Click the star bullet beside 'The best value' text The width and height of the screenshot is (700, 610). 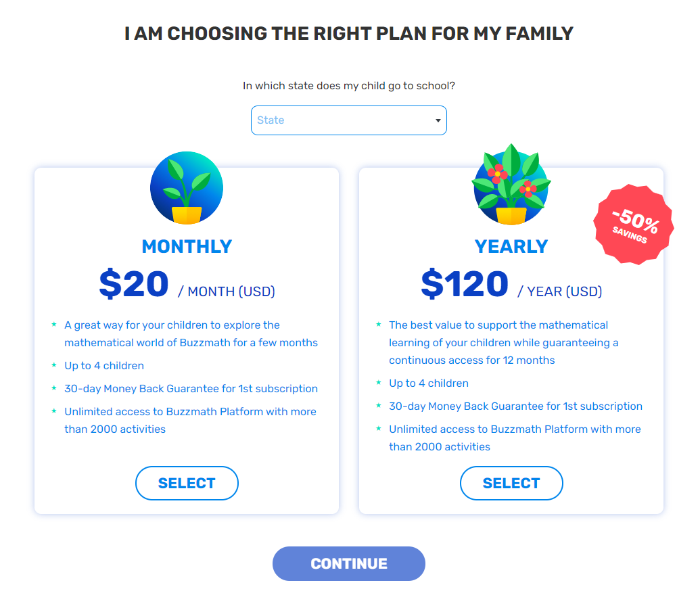point(379,325)
